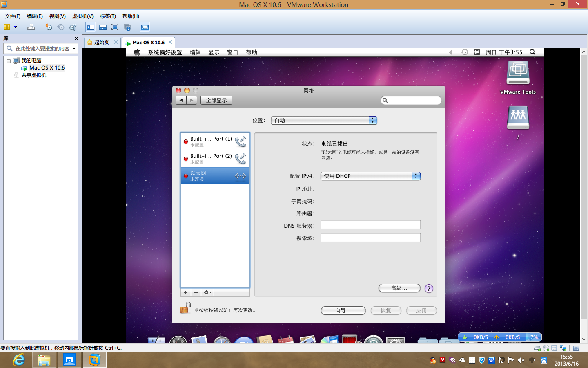Add a network service with the plus button
Image resolution: width=588 pixels, height=368 pixels.
coord(186,292)
